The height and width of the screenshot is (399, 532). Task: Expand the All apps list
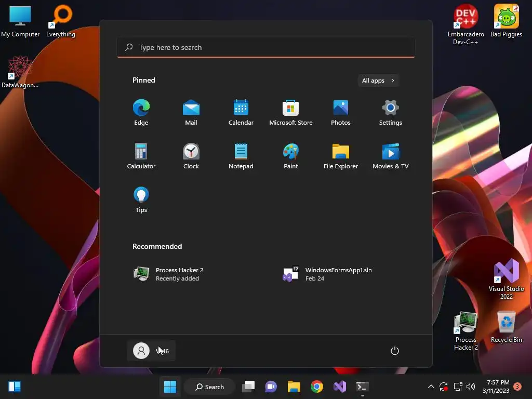coord(378,81)
